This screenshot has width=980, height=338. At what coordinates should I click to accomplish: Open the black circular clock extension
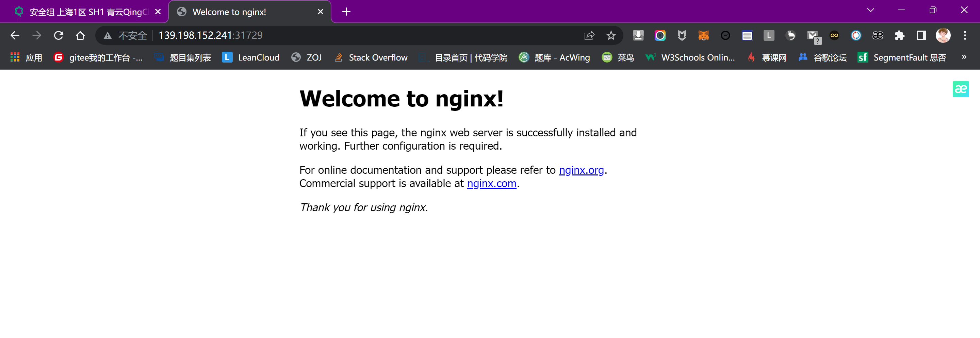[725, 35]
